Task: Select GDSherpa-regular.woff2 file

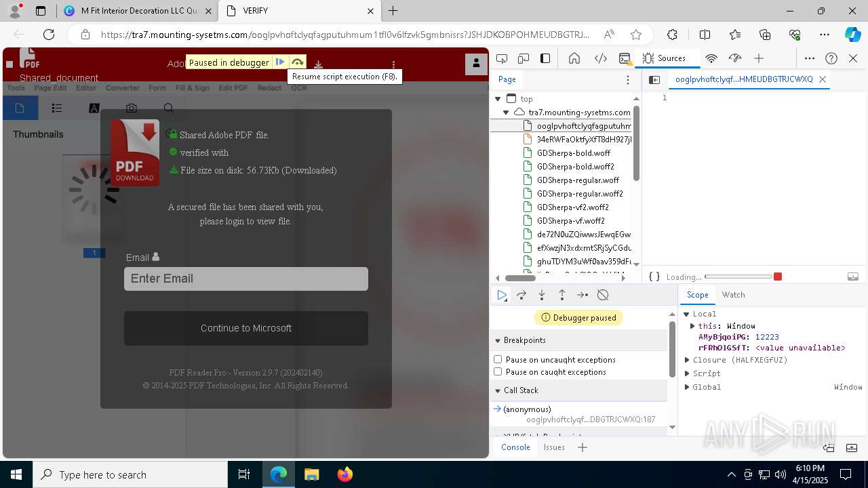Action: (579, 194)
